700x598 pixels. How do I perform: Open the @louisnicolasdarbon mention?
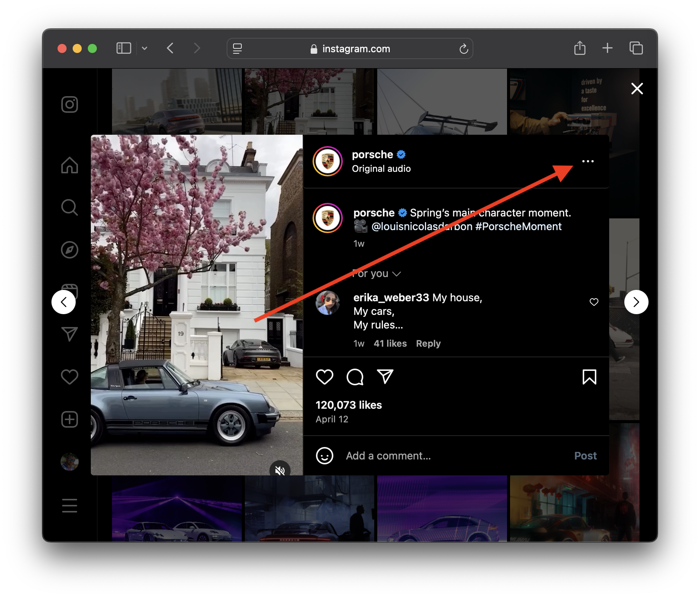(x=422, y=226)
